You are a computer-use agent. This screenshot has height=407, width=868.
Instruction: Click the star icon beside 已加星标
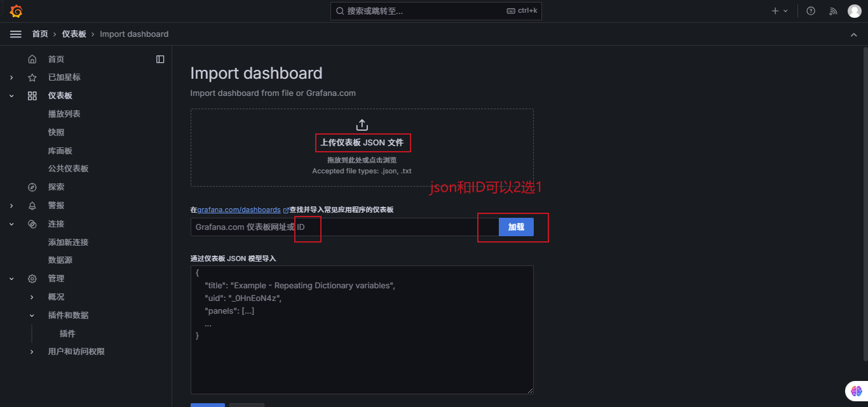pos(32,77)
